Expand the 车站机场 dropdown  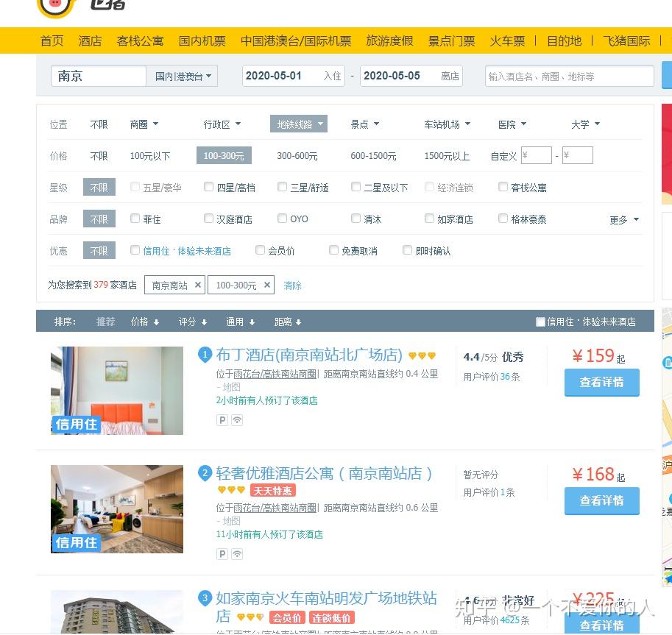pos(448,124)
